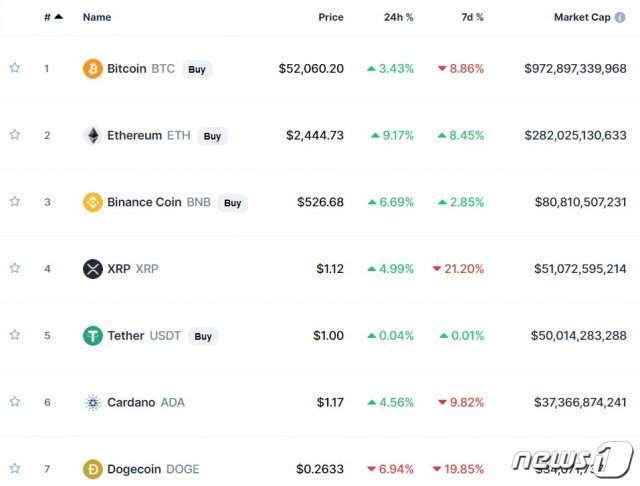Add Dogecoin to watchlist via star
This screenshot has width=640, height=486.
click(15, 468)
